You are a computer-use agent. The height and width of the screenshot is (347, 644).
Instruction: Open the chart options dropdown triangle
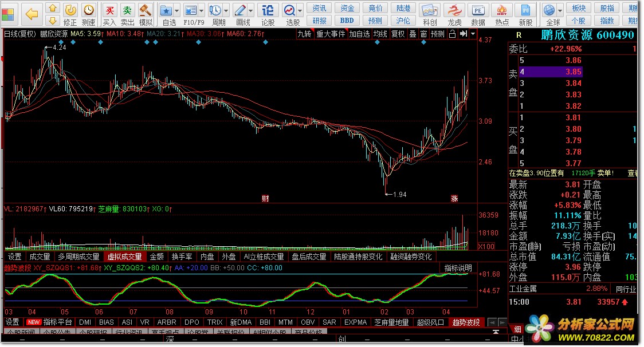click(473, 34)
